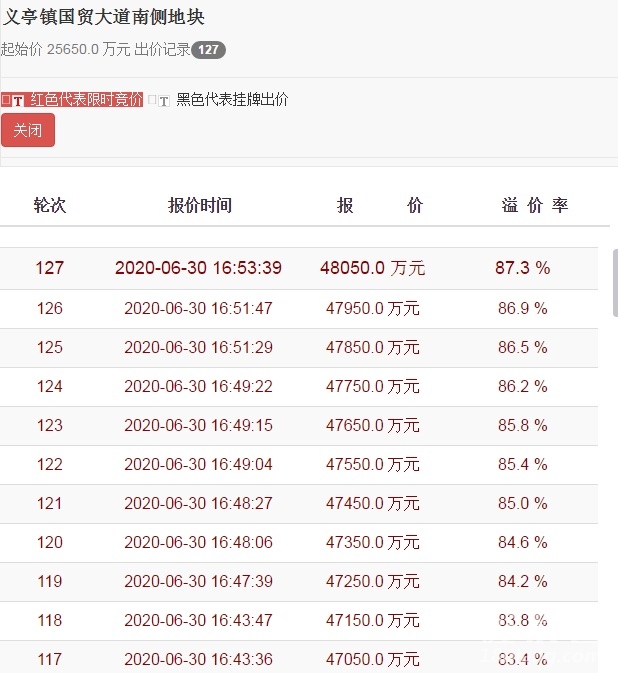The image size is (618, 673).
Task: Click the gray T legend icon
Action: click(163, 101)
